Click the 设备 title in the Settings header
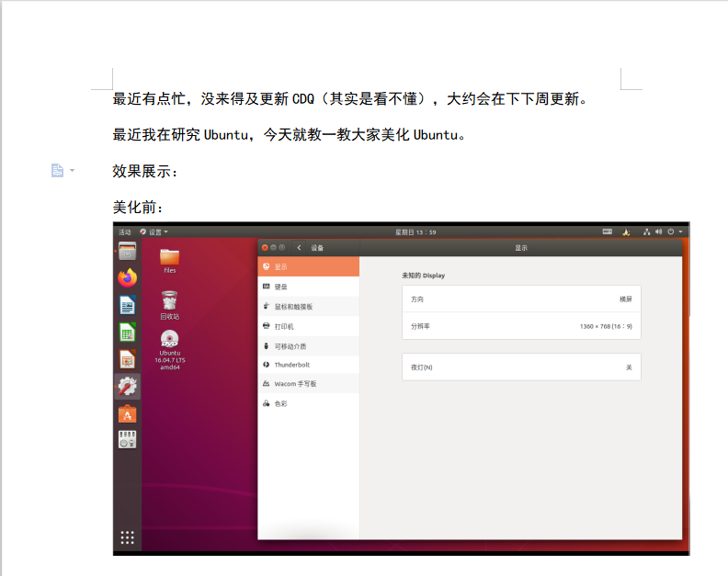Image resolution: width=728 pixels, height=576 pixels. [317, 248]
